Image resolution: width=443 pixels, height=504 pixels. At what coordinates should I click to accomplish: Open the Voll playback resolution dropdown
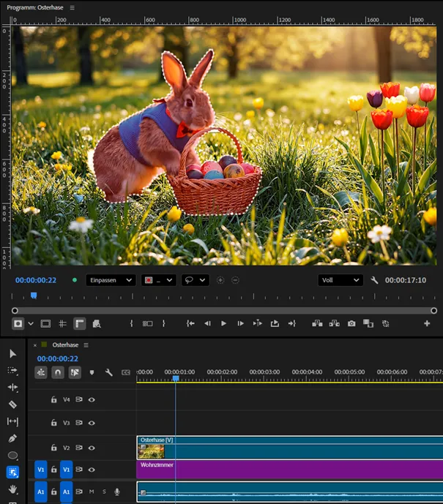(x=340, y=280)
